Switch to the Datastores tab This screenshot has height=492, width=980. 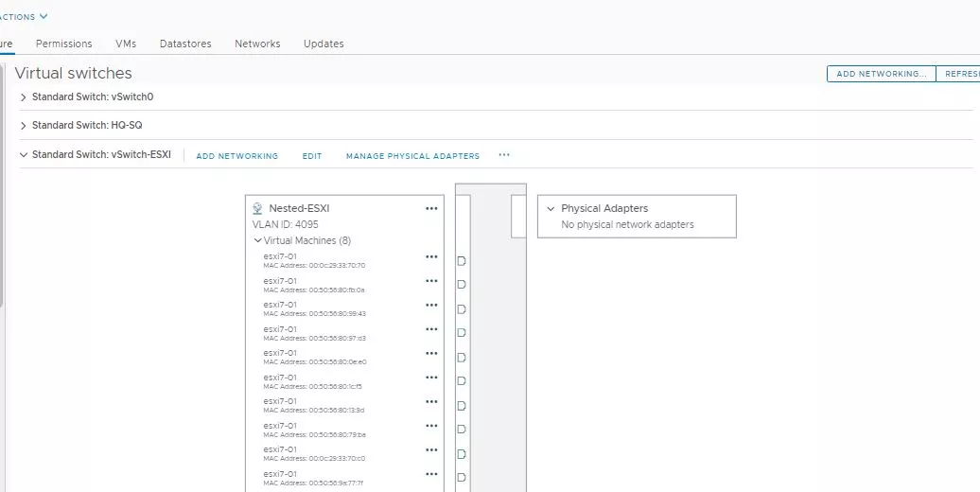point(185,44)
